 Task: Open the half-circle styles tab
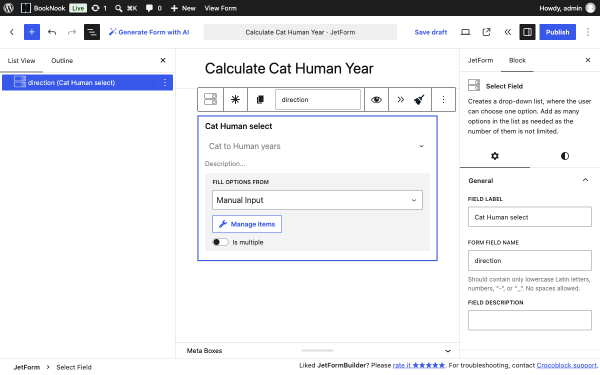click(565, 156)
